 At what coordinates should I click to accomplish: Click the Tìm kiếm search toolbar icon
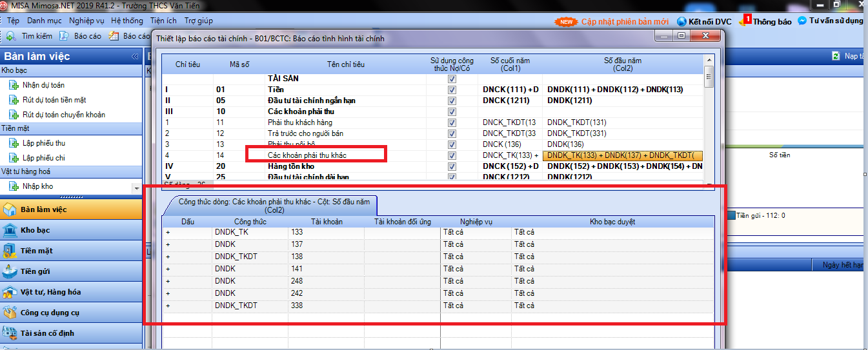(12, 37)
